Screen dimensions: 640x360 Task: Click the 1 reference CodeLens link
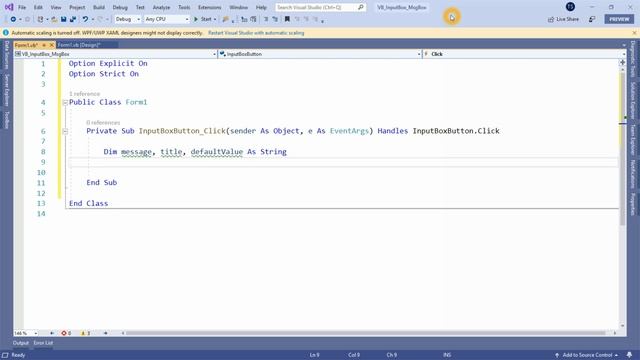point(84,94)
